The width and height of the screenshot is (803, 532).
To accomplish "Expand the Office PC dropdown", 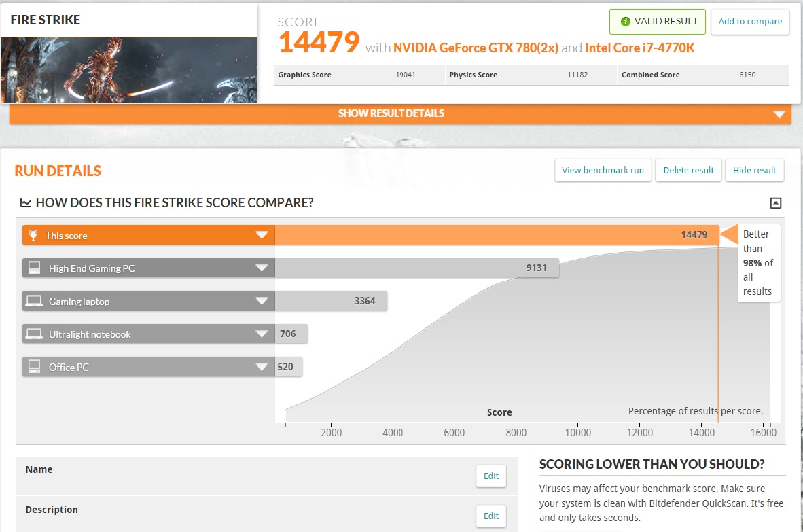I will (262, 367).
